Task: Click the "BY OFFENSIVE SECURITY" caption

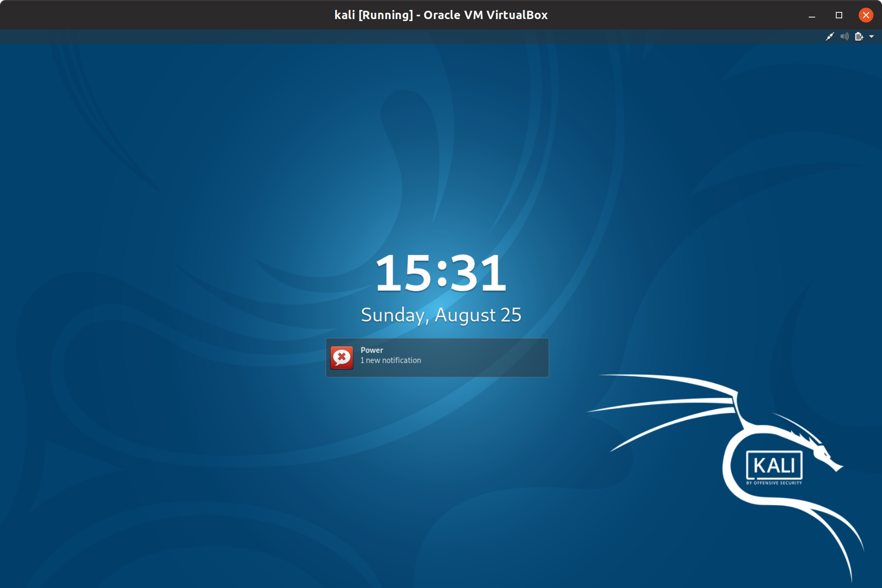Action: click(x=774, y=483)
